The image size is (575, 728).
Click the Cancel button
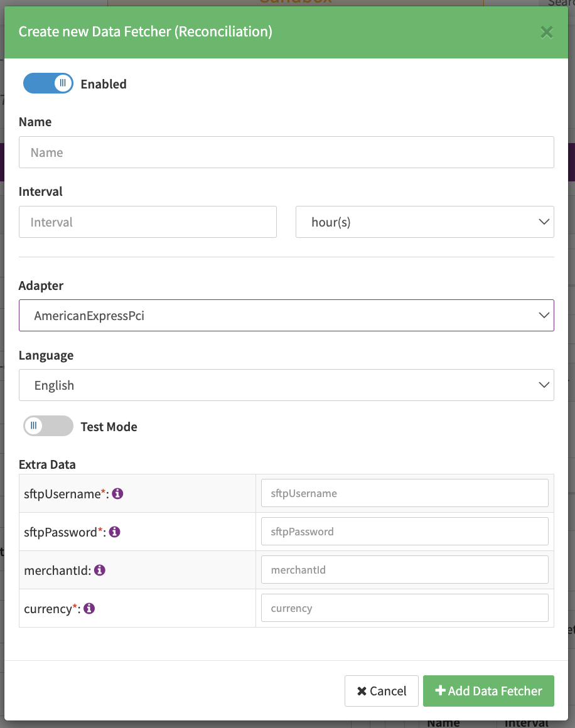(382, 691)
